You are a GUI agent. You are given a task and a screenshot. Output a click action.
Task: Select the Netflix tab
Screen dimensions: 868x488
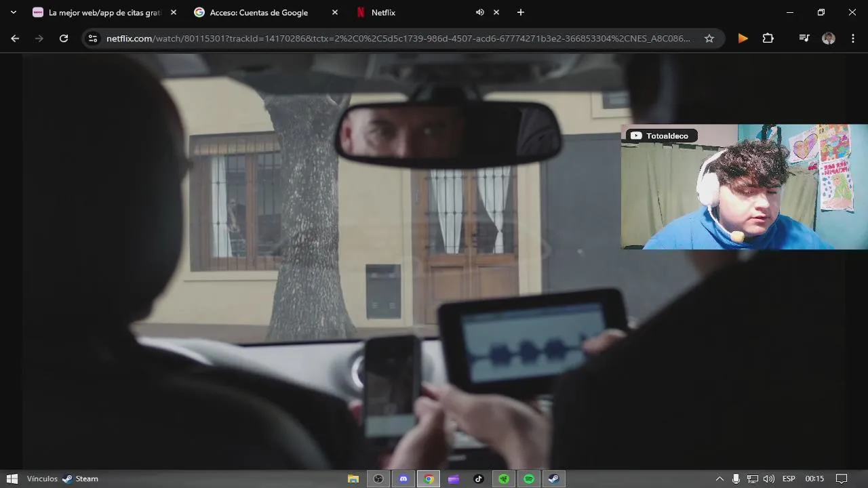(x=427, y=12)
